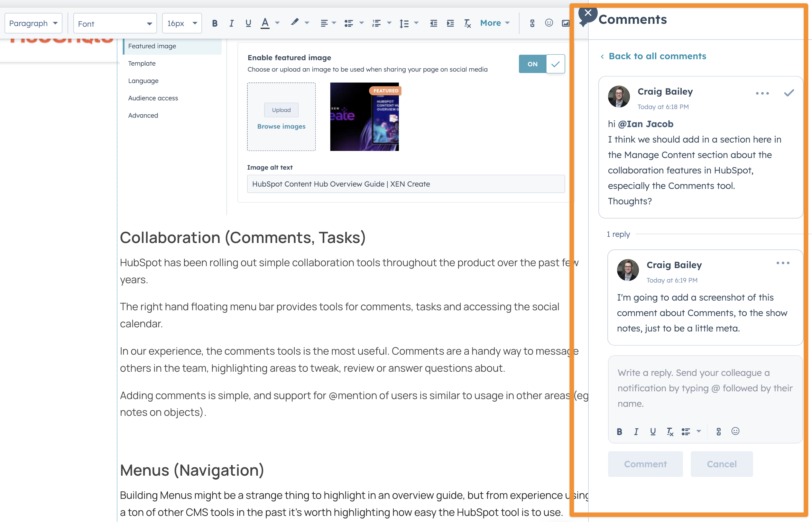Expand the line spacing options arrow
This screenshot has width=812, height=522.
click(416, 23)
